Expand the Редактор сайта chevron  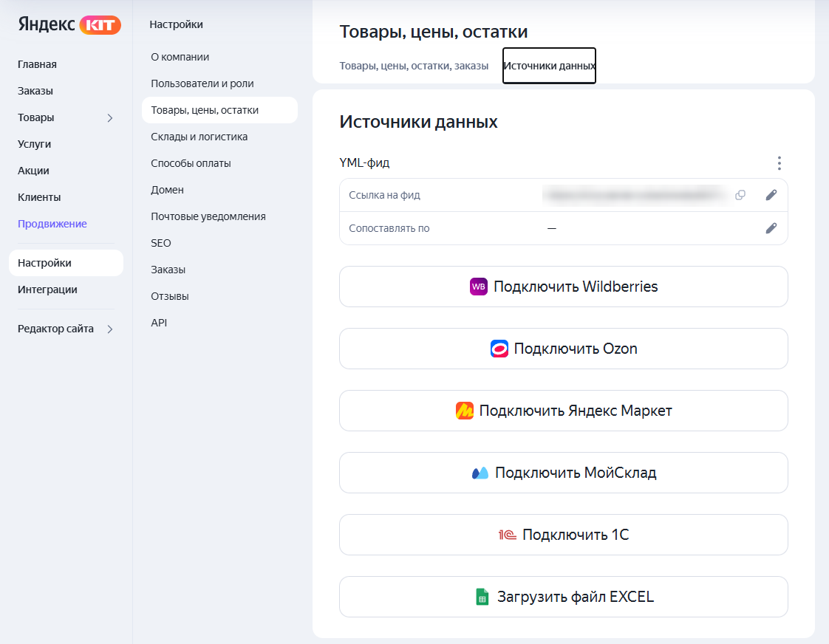click(x=110, y=329)
